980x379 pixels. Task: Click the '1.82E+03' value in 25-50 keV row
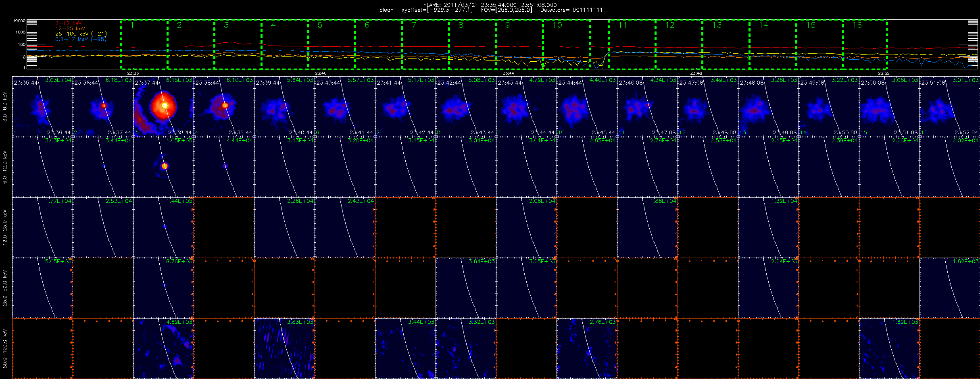tap(965, 262)
